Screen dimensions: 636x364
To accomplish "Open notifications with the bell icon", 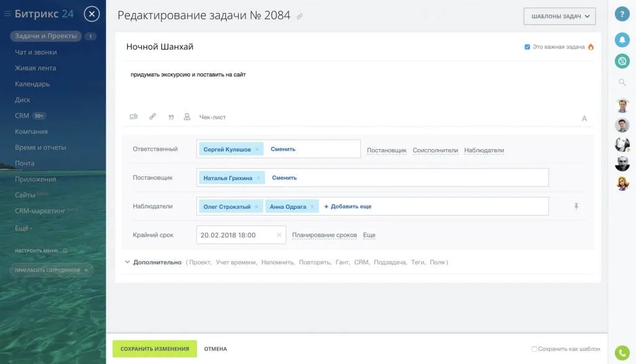I will (x=622, y=40).
